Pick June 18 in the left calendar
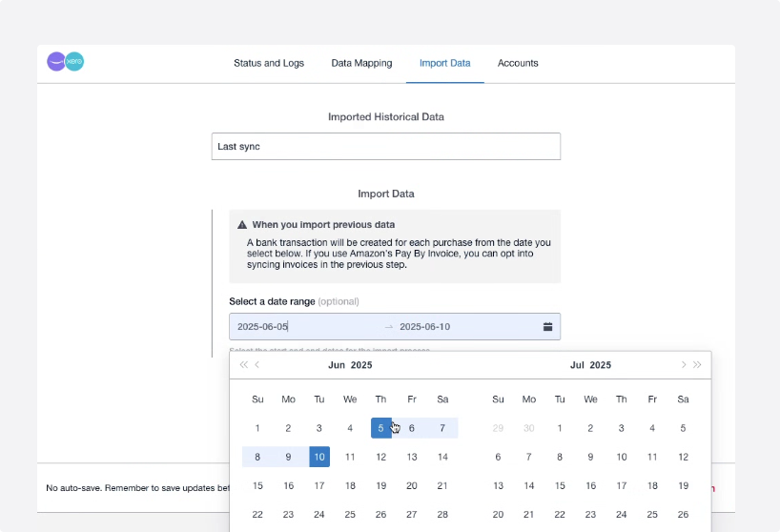The height and width of the screenshot is (532, 780). point(350,485)
